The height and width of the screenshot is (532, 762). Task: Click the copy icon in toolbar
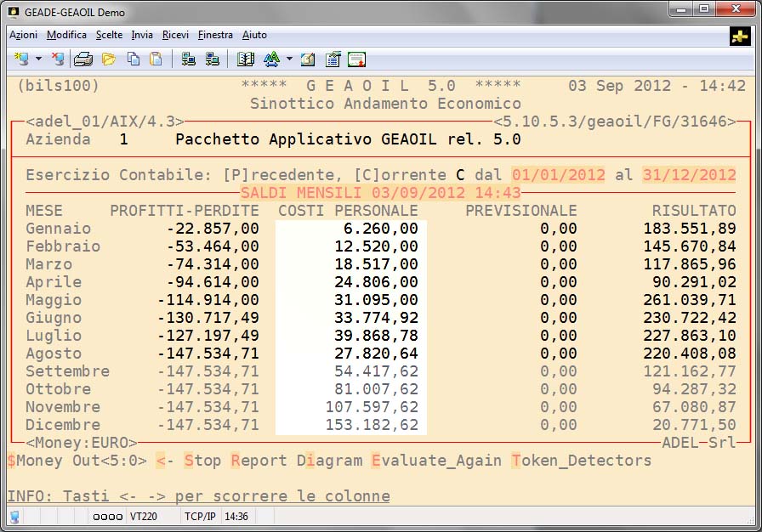tap(134, 59)
